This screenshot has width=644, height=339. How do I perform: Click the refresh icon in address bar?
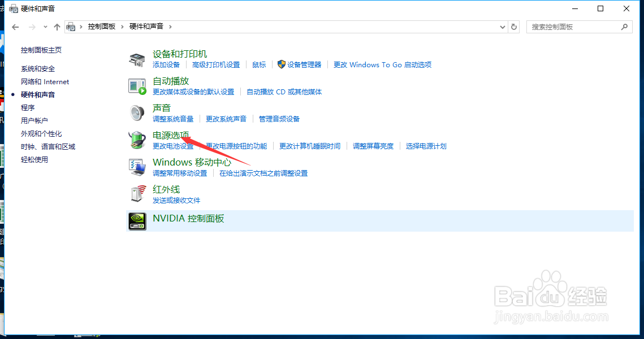point(513,27)
